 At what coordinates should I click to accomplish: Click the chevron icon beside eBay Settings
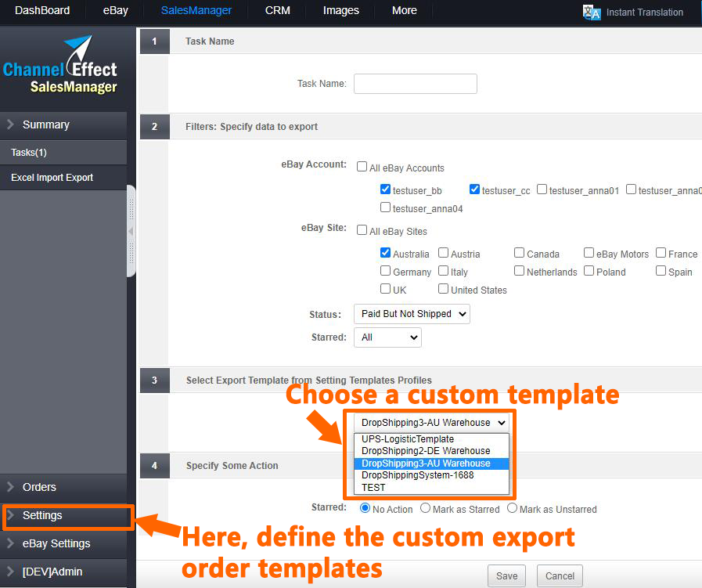click(11, 543)
